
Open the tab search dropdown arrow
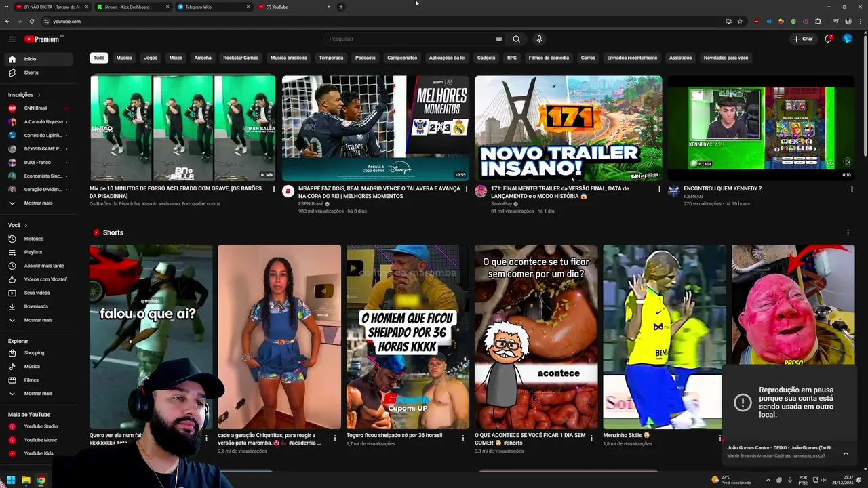7,7
